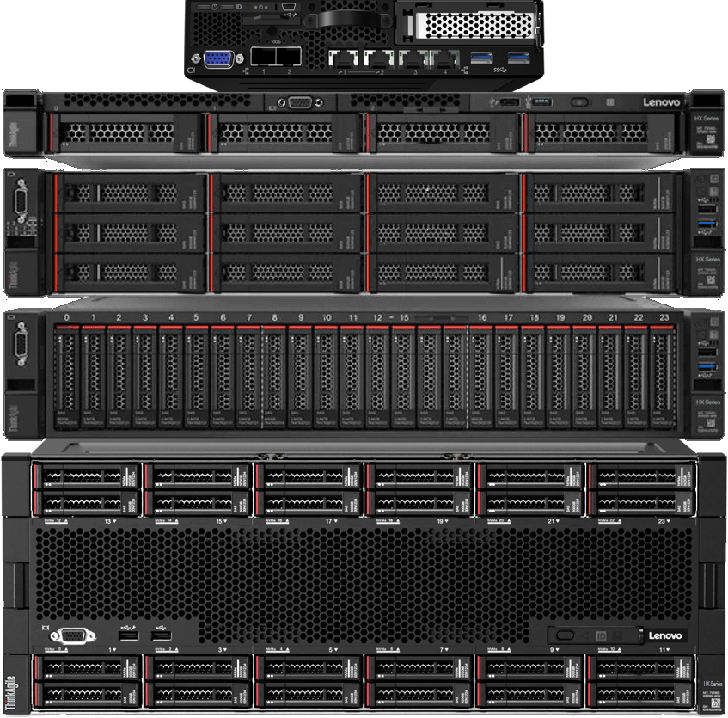Click the Lenovo logo on the 1U server
Screen dimensions: 728x718
(661, 102)
